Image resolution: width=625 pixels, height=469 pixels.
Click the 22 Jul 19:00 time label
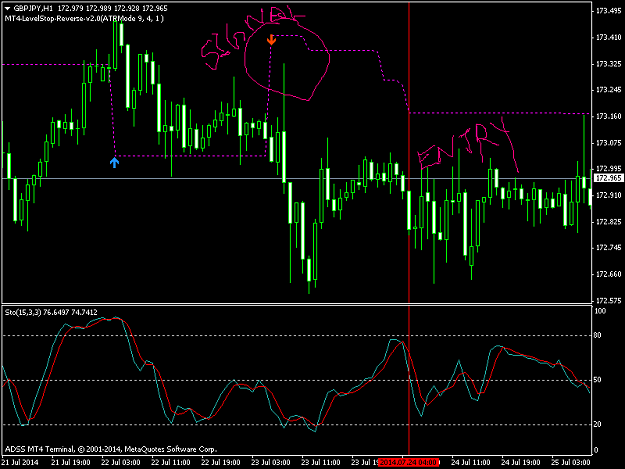[220, 463]
